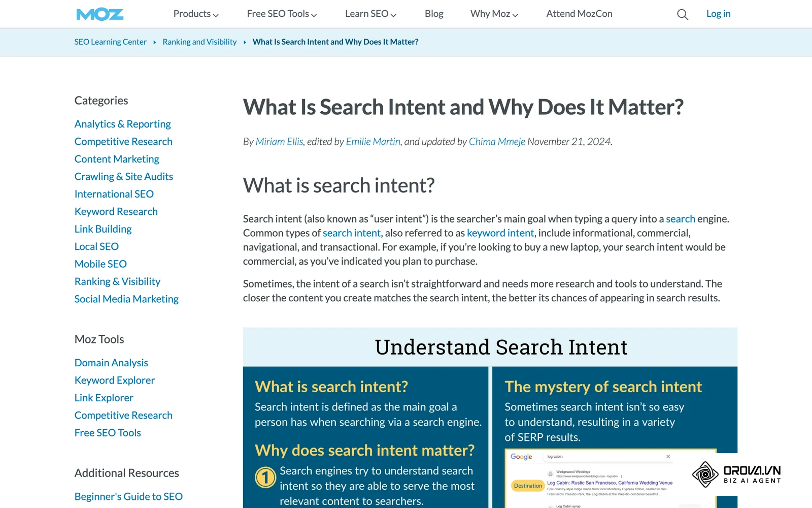Open Ranking & Visibility category

117,281
